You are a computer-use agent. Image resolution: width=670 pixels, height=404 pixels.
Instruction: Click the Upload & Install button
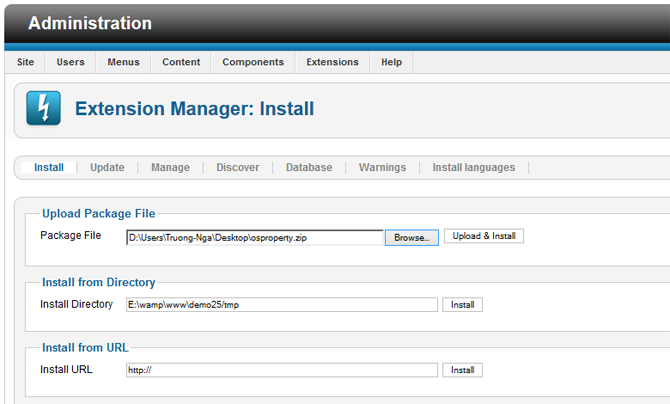click(x=484, y=236)
